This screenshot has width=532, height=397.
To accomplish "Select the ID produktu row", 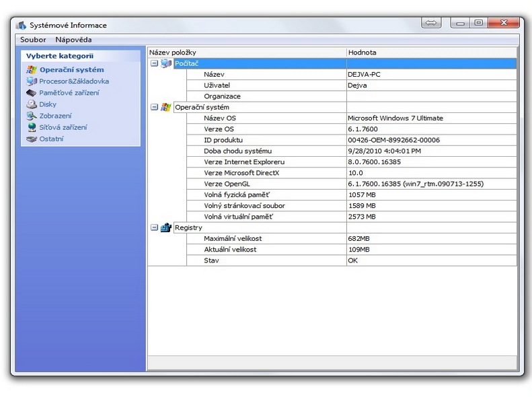I will [352, 140].
